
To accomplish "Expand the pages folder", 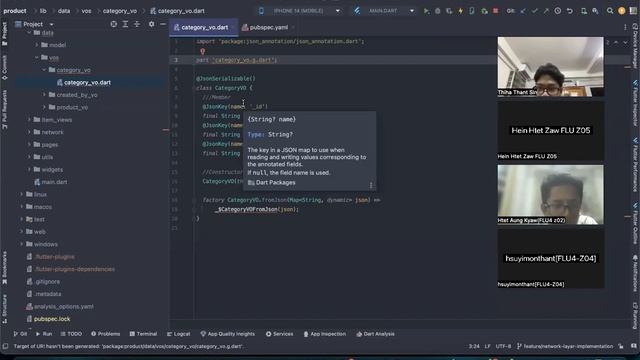I will (x=29, y=144).
